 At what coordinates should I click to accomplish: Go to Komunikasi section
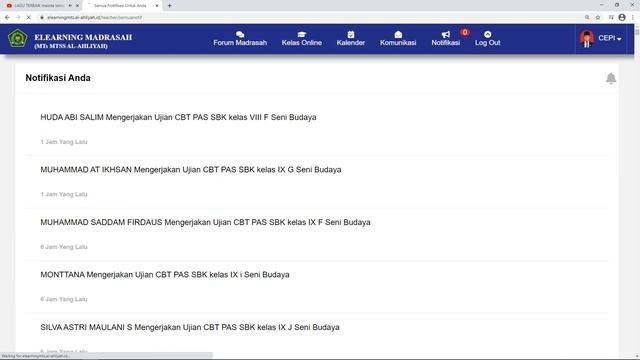(398, 39)
